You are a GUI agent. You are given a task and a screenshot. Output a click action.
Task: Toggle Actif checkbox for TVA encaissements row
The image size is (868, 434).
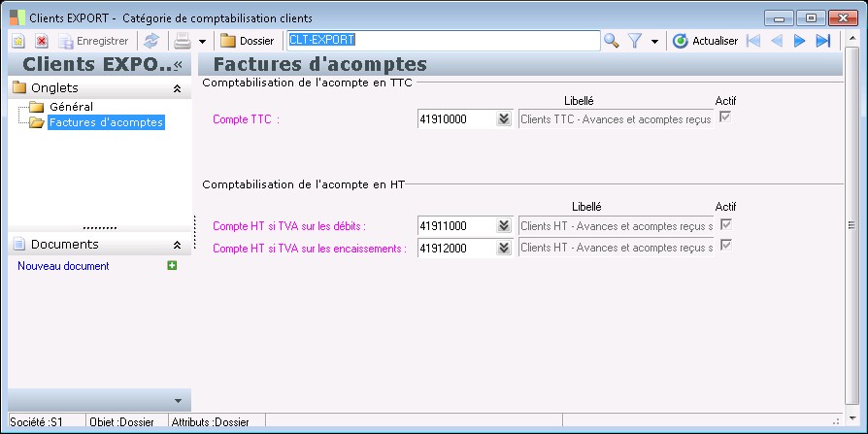[x=726, y=245]
